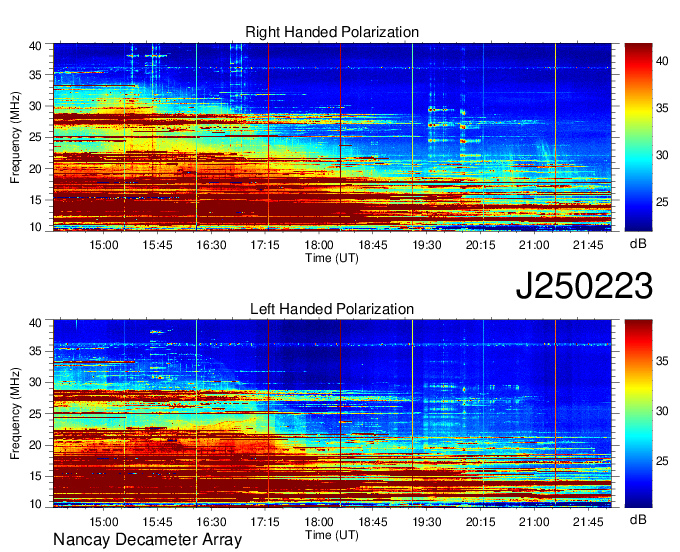Click the 16:30 tick under Left Handed plot
The height and width of the screenshot is (552, 680).
point(211,522)
